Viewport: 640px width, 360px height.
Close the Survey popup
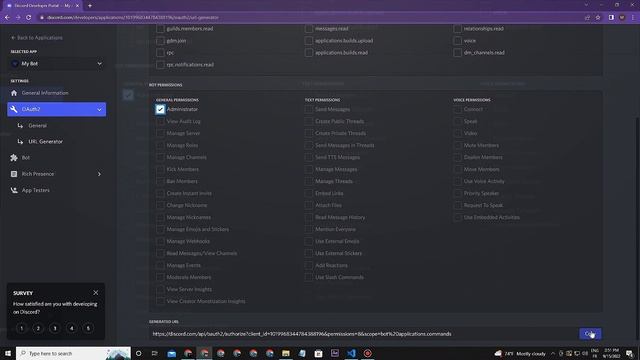[x=96, y=293]
